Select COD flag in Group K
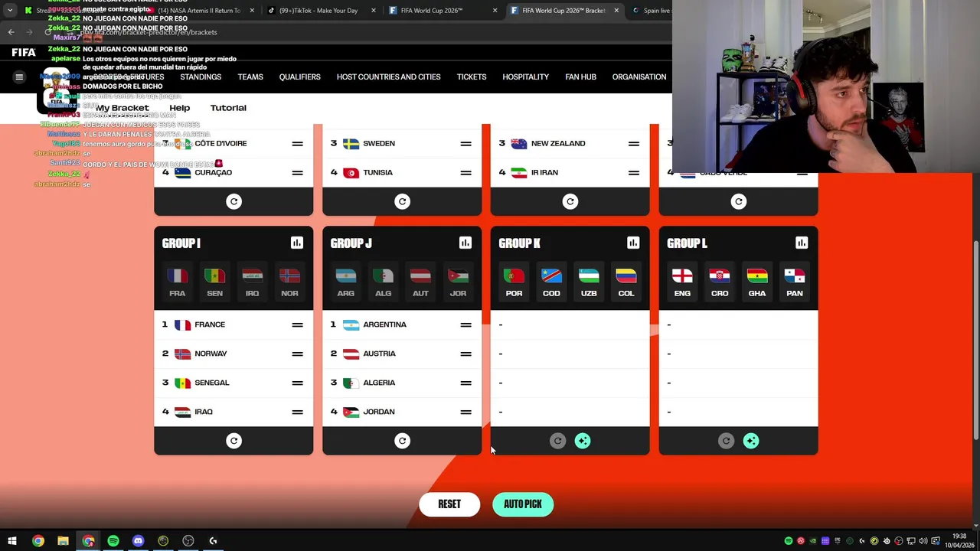This screenshot has height=551, width=980. click(551, 282)
